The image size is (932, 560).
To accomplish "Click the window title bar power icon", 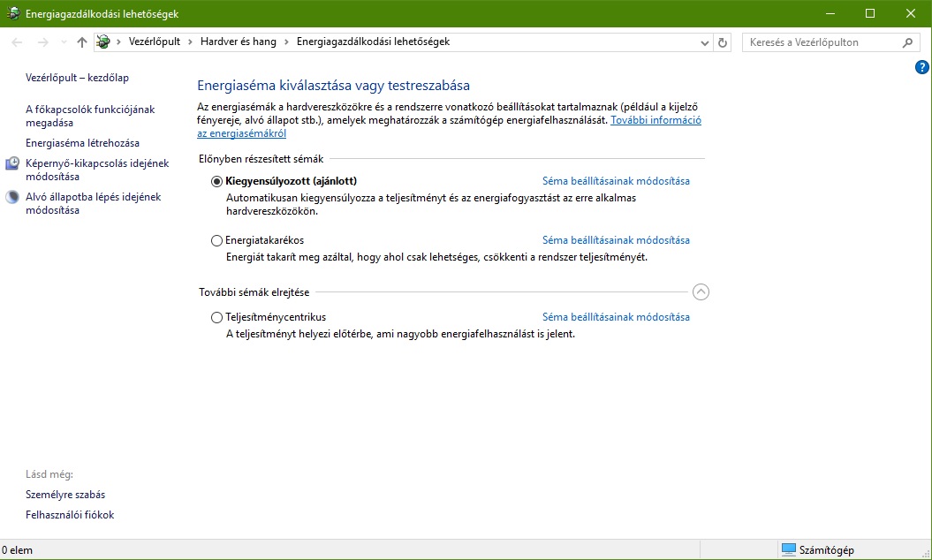I will 13,13.
